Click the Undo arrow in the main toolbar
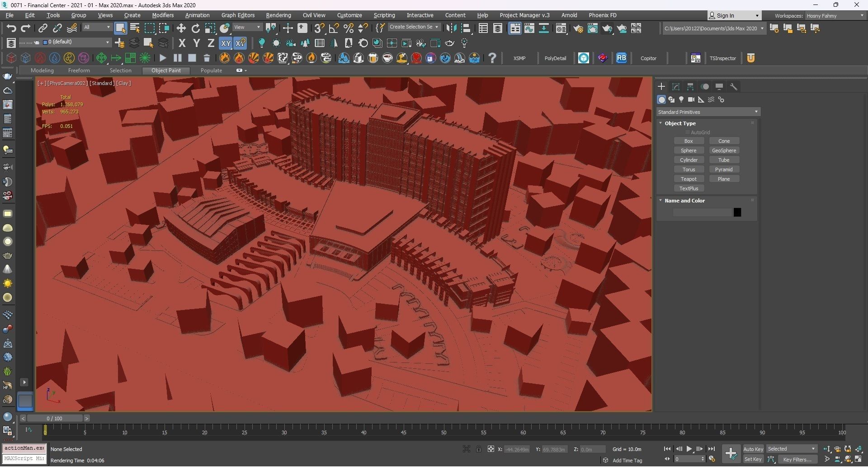Viewport: 868px width, 470px height. pos(11,28)
